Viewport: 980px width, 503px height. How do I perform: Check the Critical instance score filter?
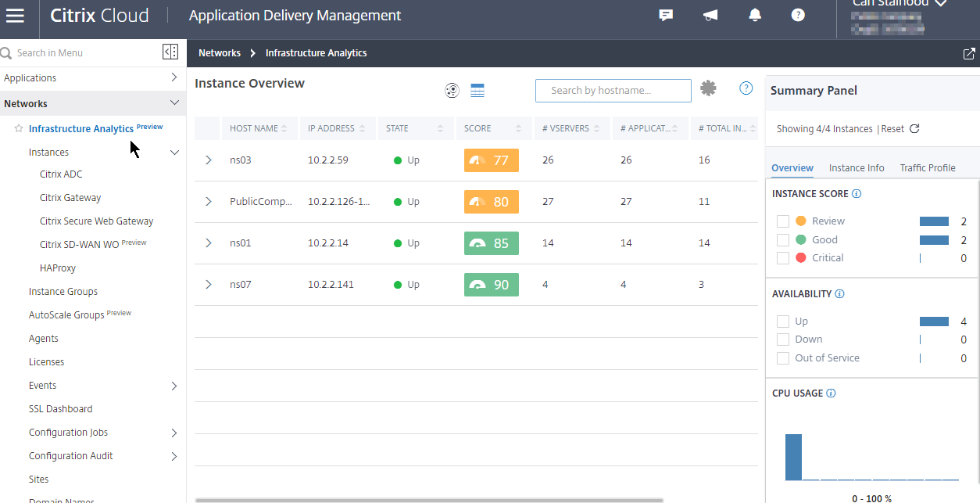click(x=783, y=258)
